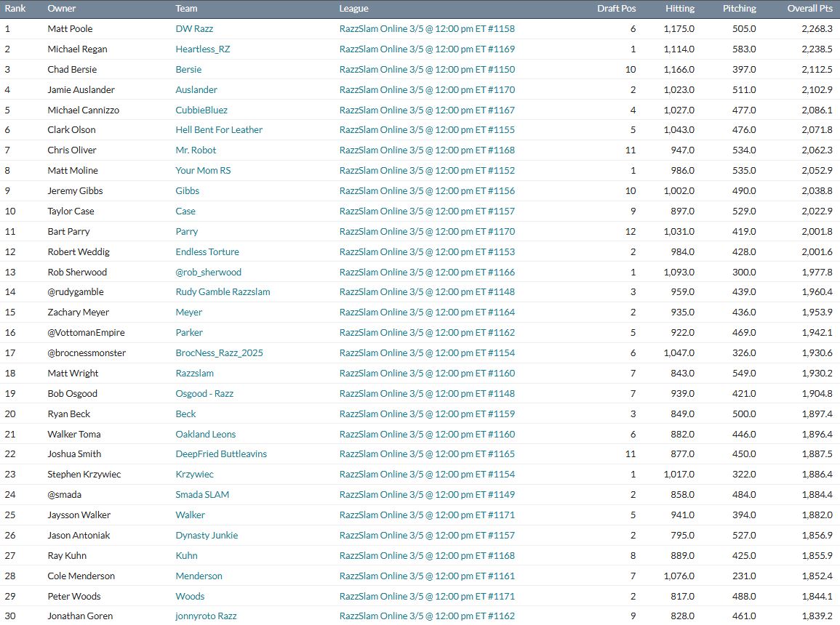
Task: Open Hell Bent For Leather team
Action: click(x=219, y=130)
